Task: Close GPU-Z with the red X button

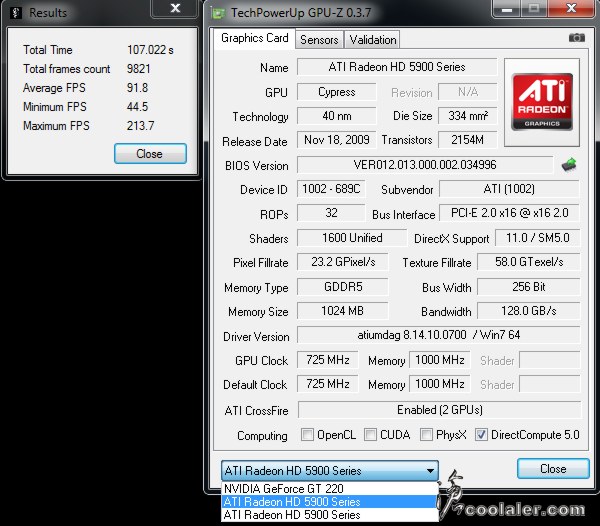Action: tap(571, 8)
